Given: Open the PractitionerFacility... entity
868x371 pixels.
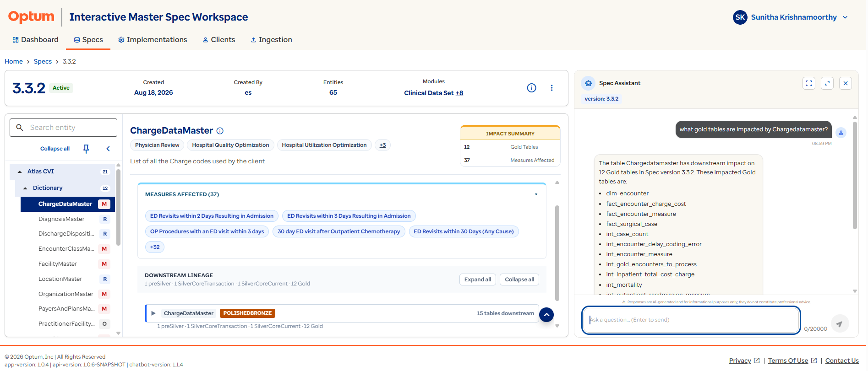Looking at the screenshot, I should (66, 324).
